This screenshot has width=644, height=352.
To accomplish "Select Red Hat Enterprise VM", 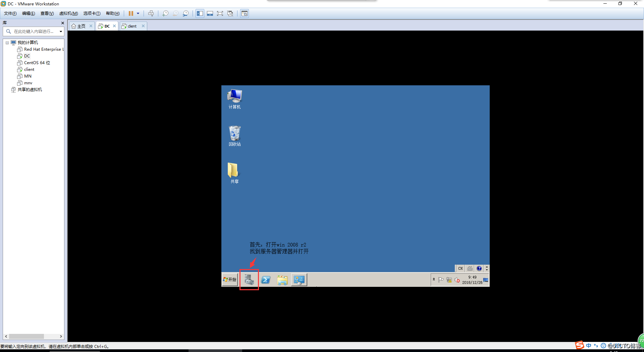I will pyautogui.click(x=44, y=49).
